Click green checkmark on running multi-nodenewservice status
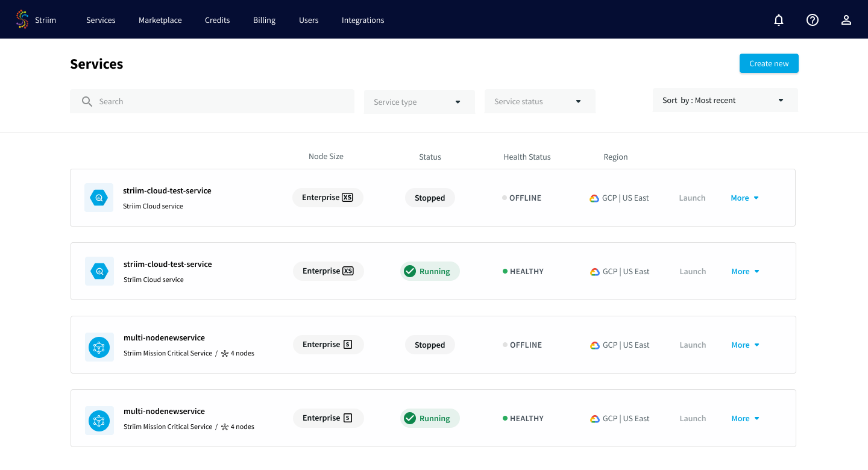868x470 pixels. tap(410, 418)
